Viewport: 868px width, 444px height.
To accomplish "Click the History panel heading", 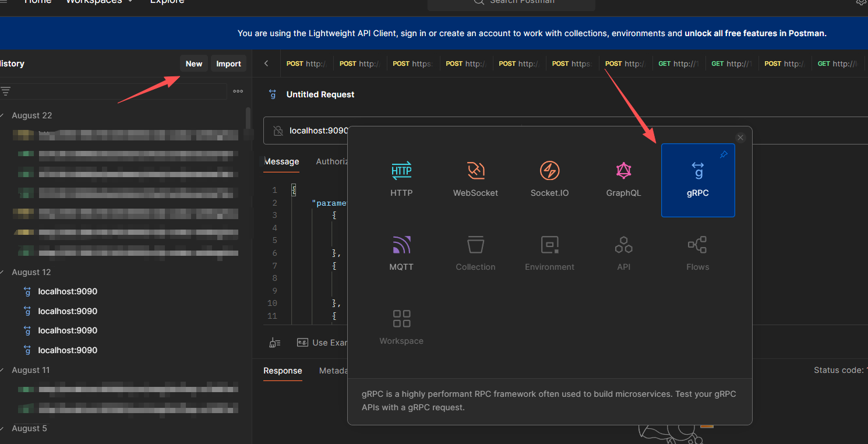I will click(x=12, y=64).
